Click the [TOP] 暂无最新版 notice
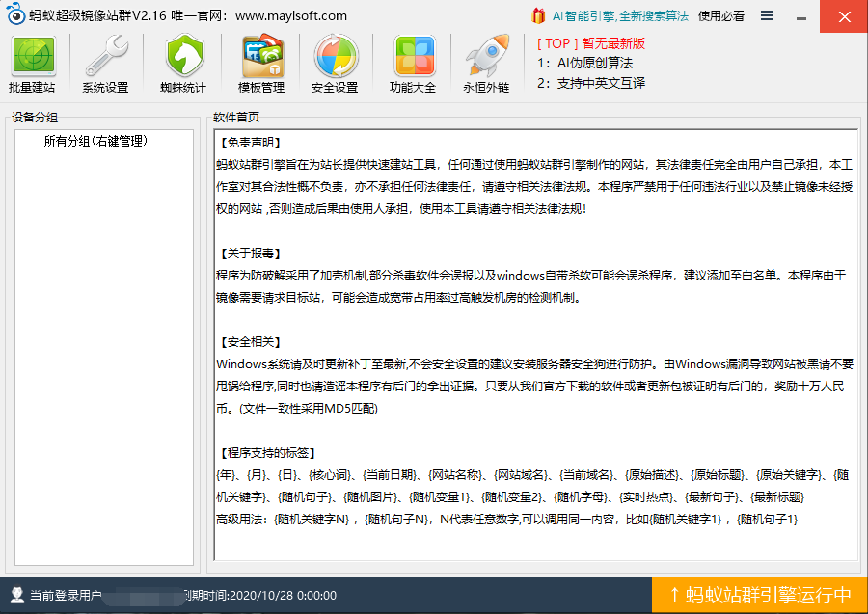 pyautogui.click(x=591, y=43)
